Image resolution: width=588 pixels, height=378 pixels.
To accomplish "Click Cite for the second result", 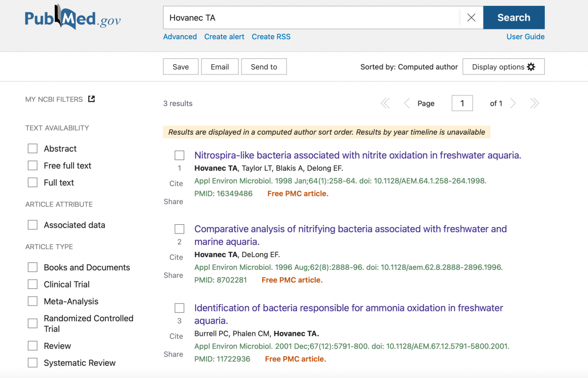I will click(x=176, y=257).
